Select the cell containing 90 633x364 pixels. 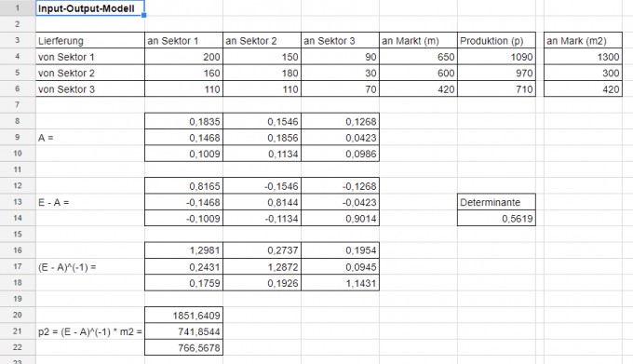[341, 57]
